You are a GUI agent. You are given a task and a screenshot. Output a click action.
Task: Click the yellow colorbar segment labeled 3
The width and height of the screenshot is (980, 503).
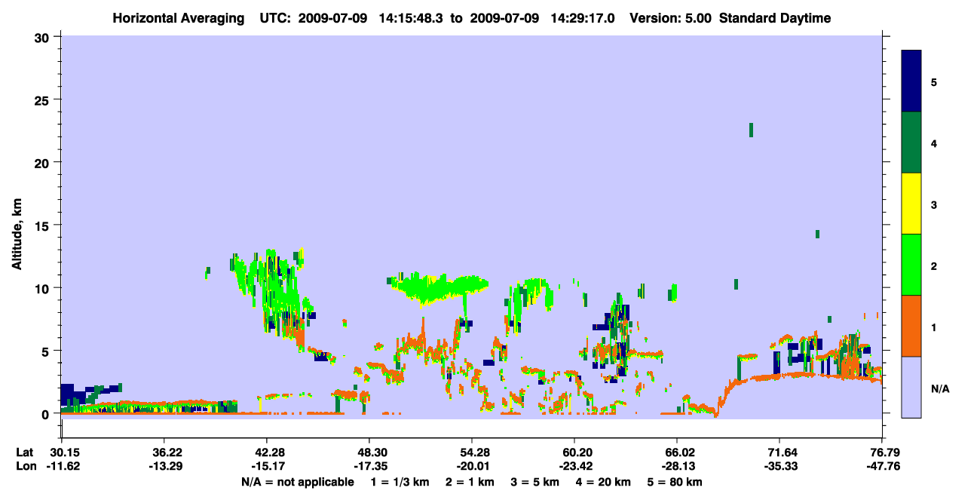(911, 204)
